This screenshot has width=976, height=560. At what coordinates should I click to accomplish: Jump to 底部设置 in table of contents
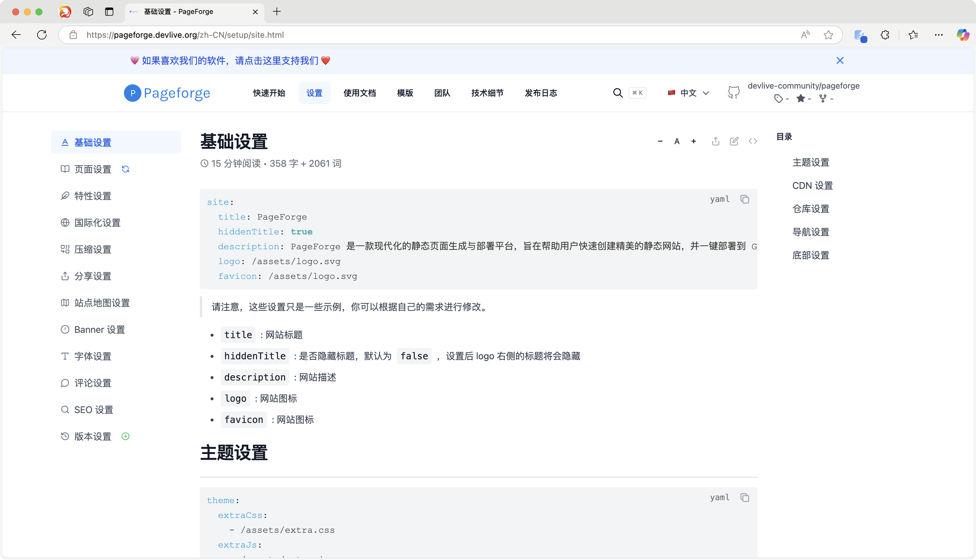tap(811, 255)
